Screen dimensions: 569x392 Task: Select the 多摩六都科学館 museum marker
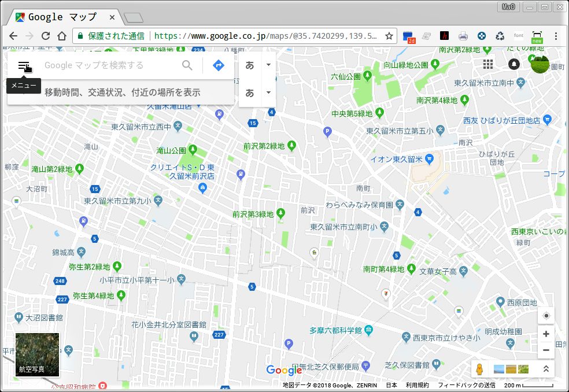[x=369, y=329]
